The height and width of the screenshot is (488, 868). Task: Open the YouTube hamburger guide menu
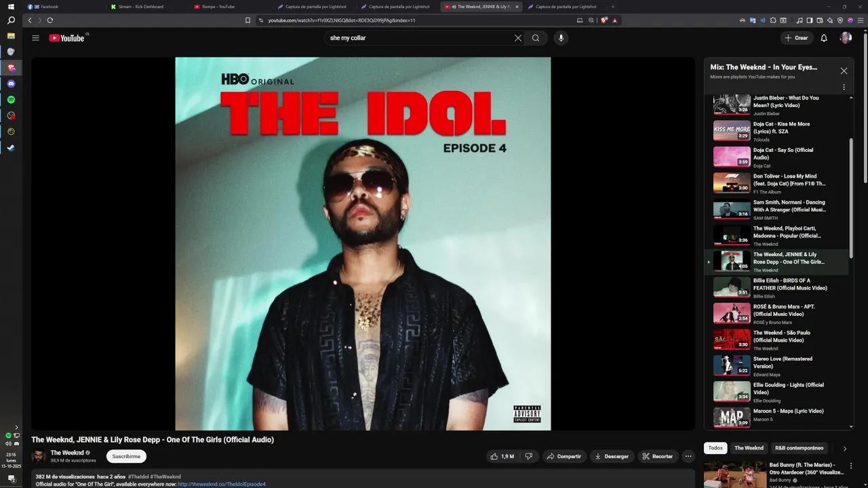click(x=36, y=38)
